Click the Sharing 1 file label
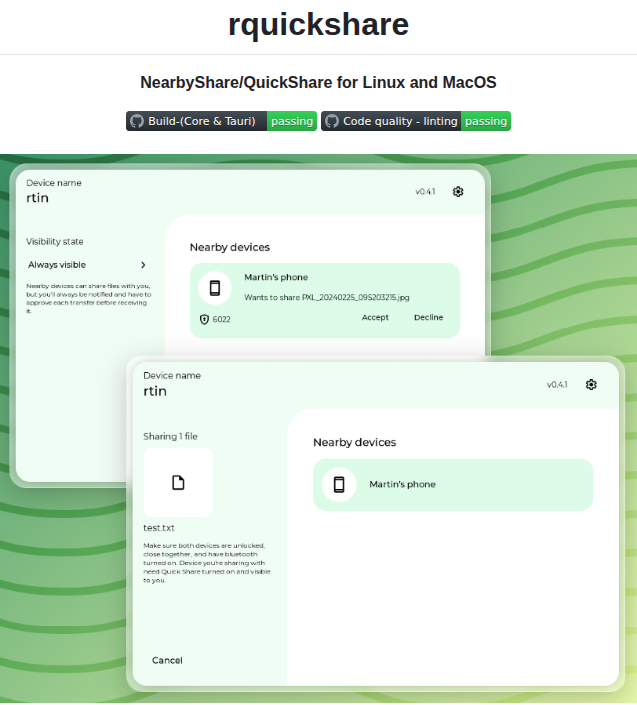 (170, 436)
